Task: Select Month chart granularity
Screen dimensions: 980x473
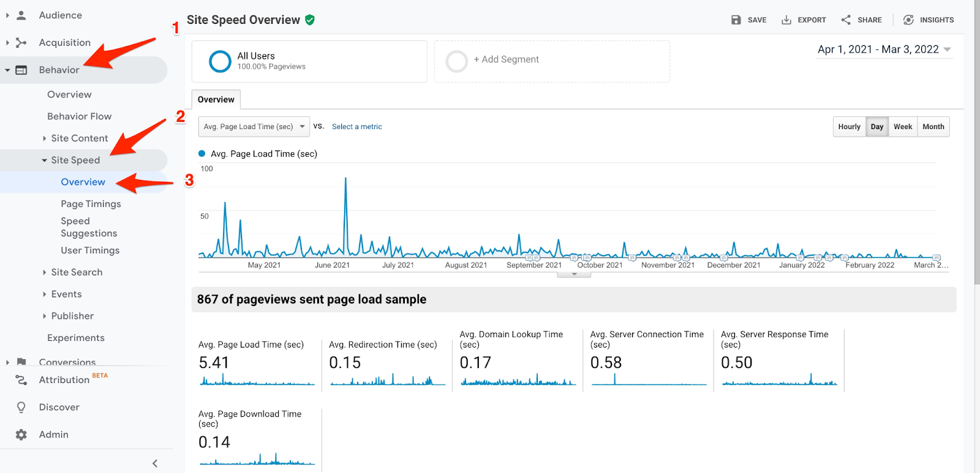Action: tap(933, 127)
